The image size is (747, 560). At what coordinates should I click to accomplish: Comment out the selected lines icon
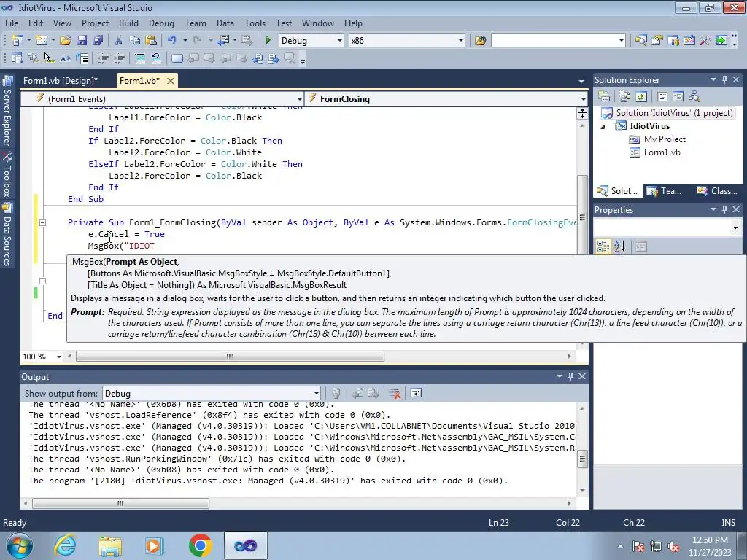(139, 58)
